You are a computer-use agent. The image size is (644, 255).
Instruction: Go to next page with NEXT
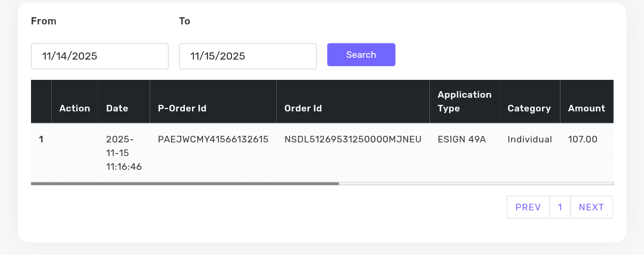point(591,207)
